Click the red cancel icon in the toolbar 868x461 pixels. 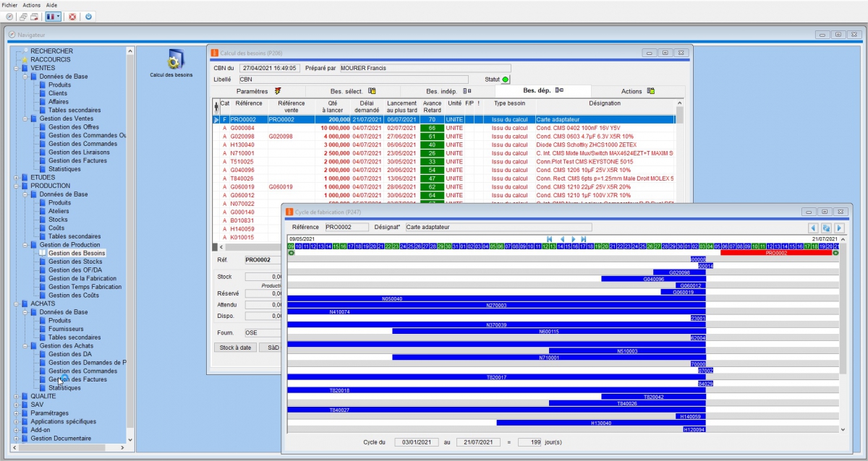[72, 17]
